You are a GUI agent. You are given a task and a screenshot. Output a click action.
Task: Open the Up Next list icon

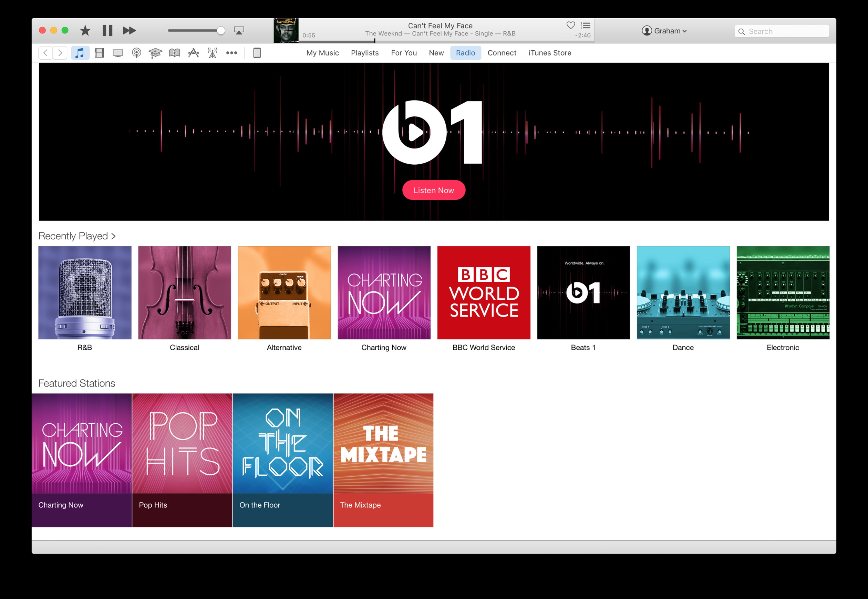[x=586, y=25]
